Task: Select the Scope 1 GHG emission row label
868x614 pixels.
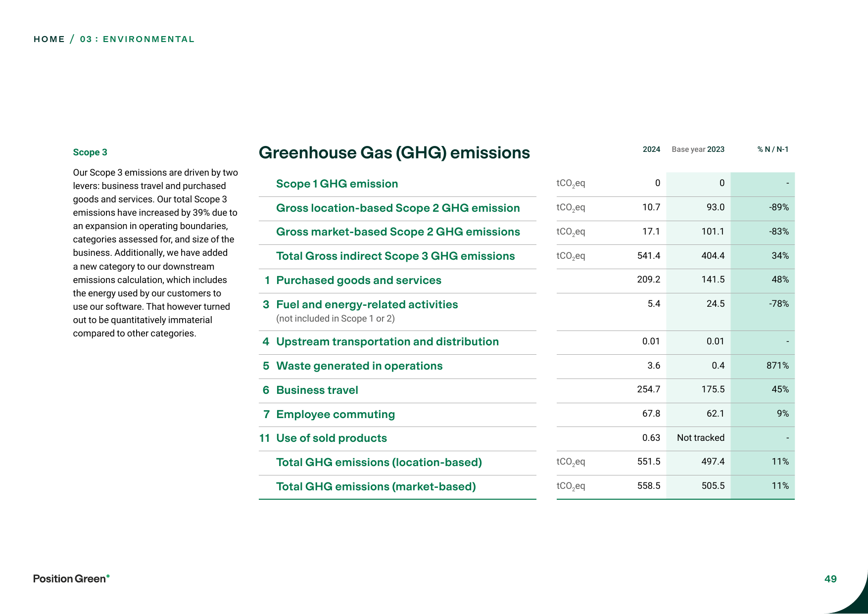Action: (x=337, y=184)
